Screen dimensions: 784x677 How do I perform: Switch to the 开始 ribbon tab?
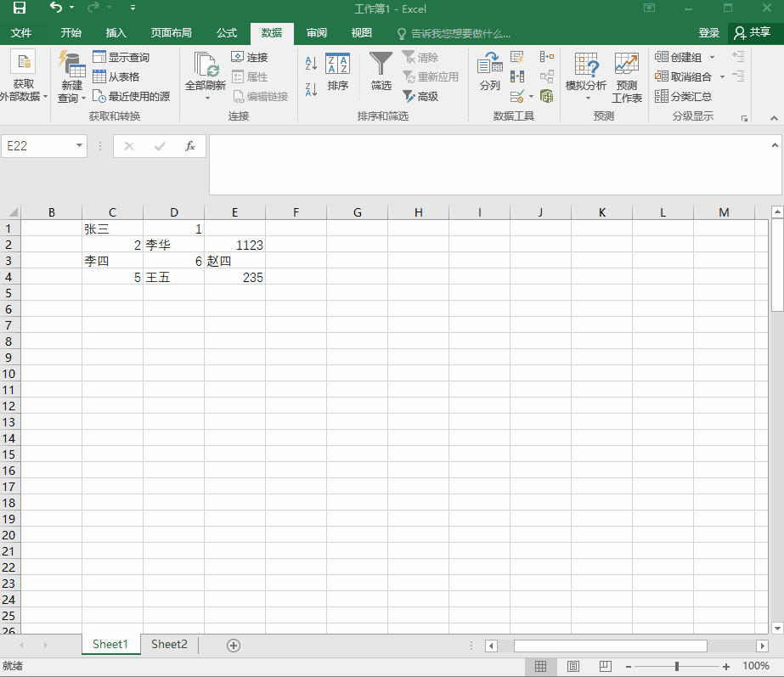(71, 33)
